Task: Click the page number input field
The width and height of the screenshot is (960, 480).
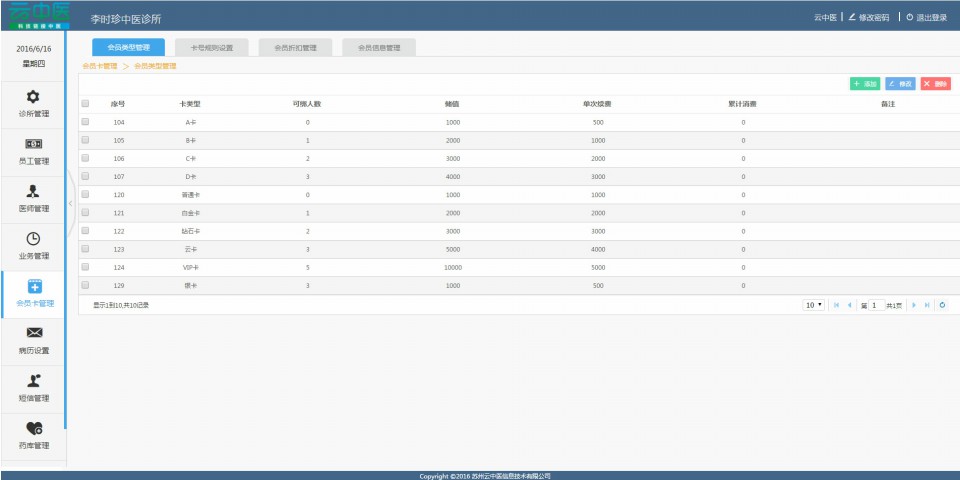Action: tap(875, 305)
